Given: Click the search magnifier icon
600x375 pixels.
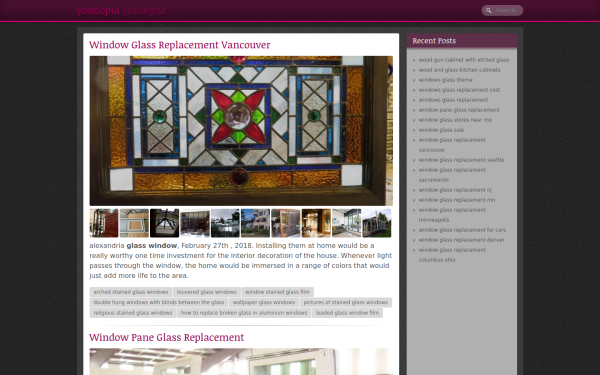Looking at the screenshot, I should tap(488, 11).
